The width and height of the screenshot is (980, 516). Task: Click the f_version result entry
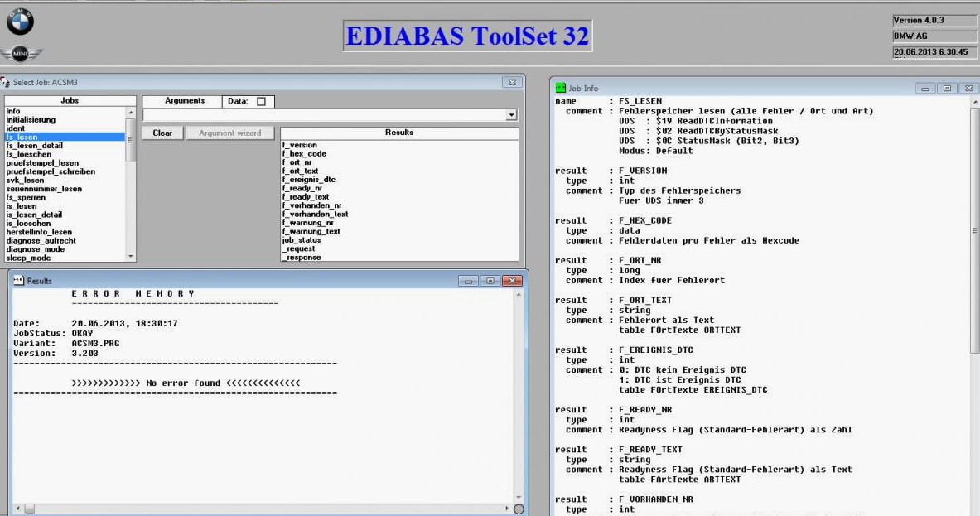tap(299, 145)
